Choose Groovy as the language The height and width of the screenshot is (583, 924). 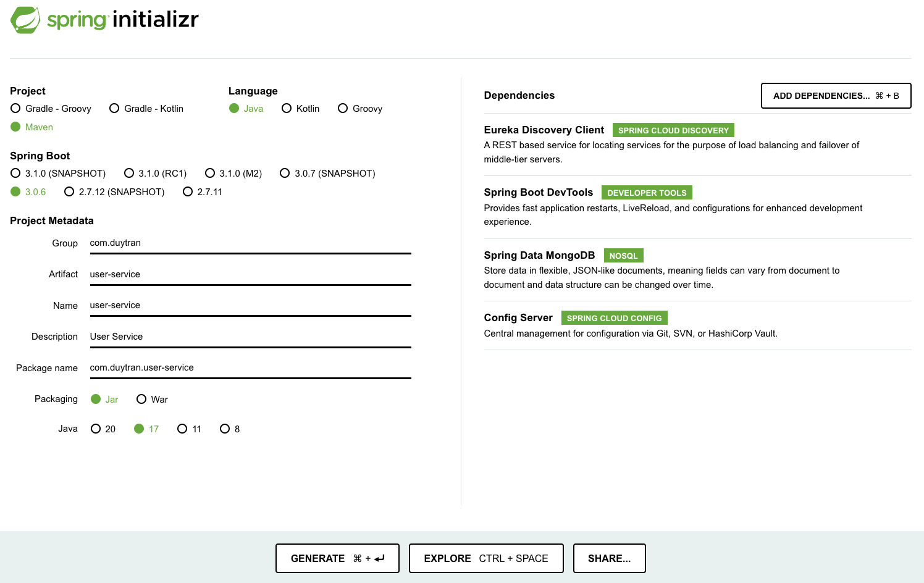tap(343, 109)
